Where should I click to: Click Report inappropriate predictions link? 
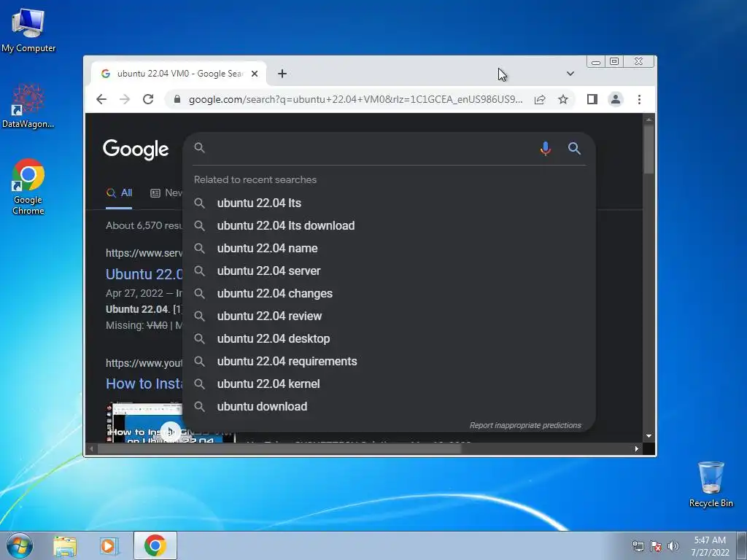click(x=525, y=425)
